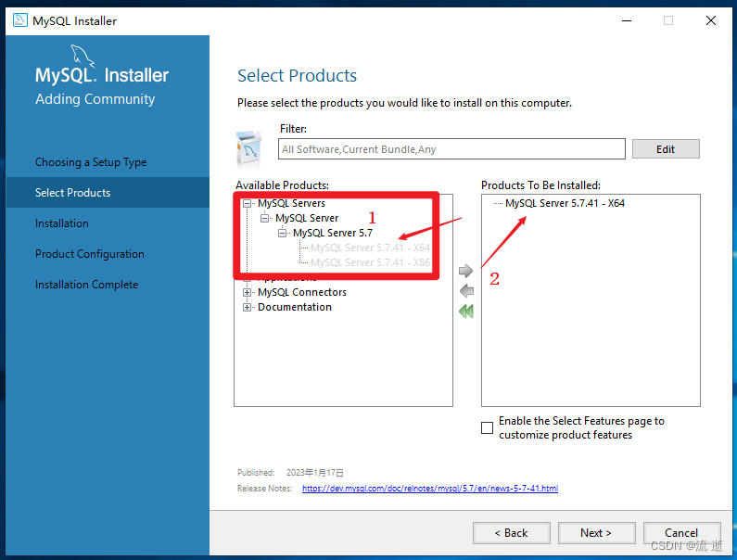Select Documentation tree label
The height and width of the screenshot is (560, 737).
point(294,307)
